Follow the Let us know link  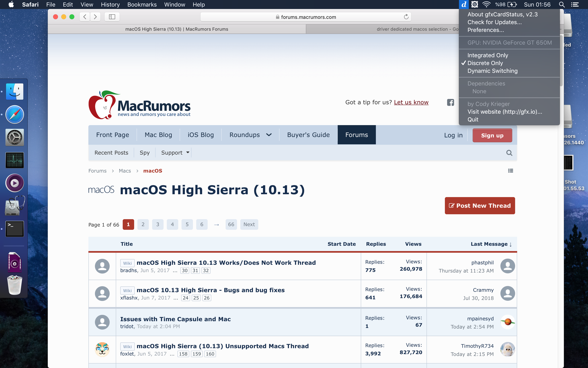411,102
